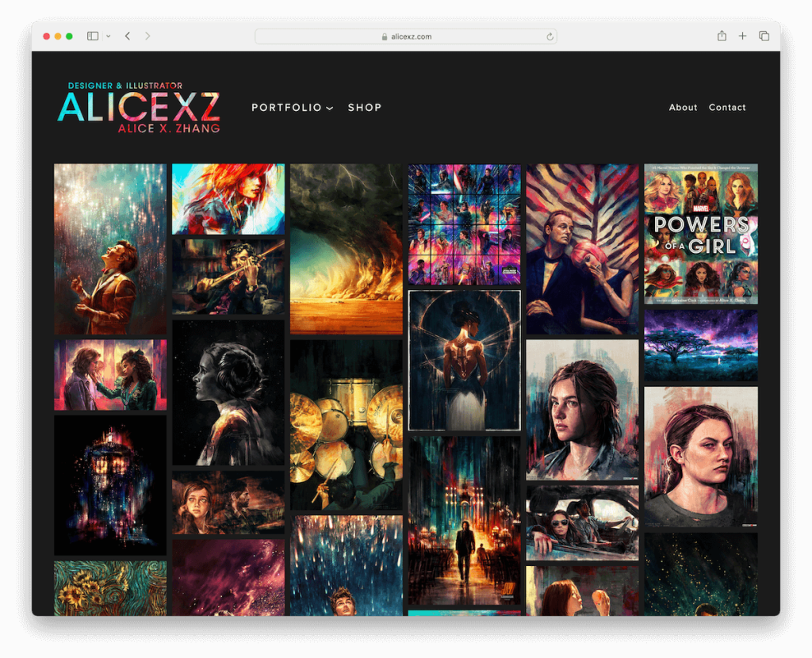Image resolution: width=812 pixels, height=658 pixels.
Task: Expand the Portfolio menu
Action: (x=292, y=108)
